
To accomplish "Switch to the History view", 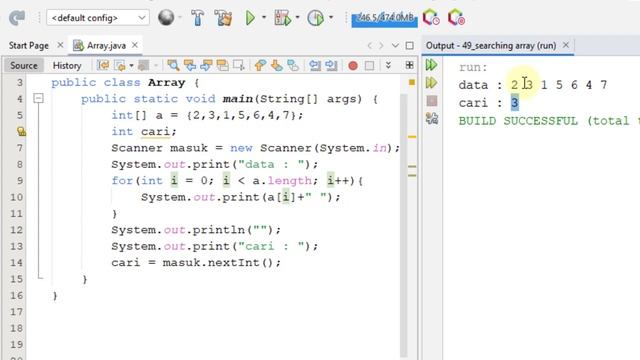I will pyautogui.click(x=67, y=65).
